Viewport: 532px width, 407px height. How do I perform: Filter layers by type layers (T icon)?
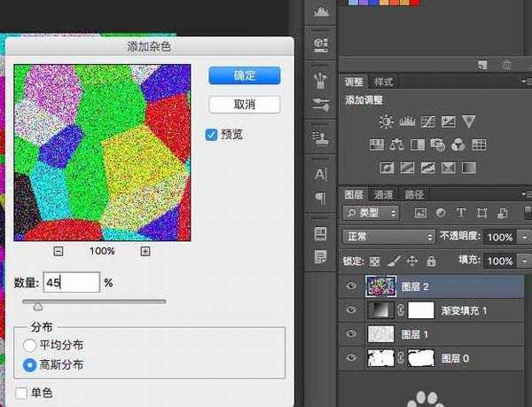point(460,213)
